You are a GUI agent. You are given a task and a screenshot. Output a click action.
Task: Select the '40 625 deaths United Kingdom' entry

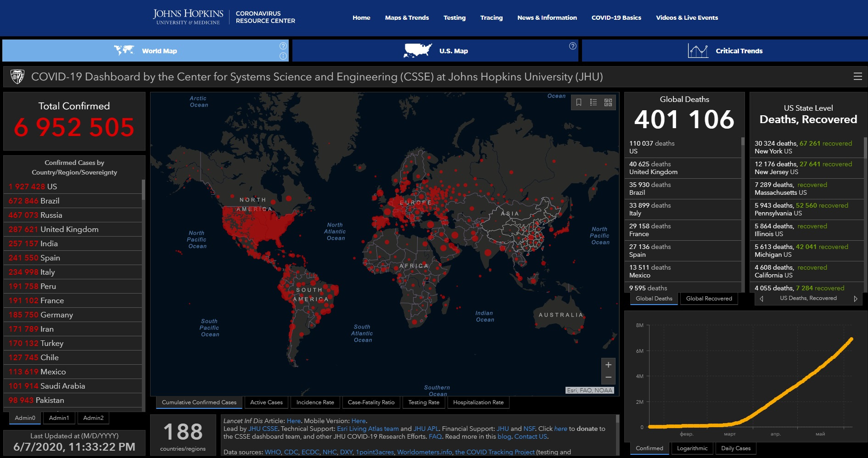[684, 168]
